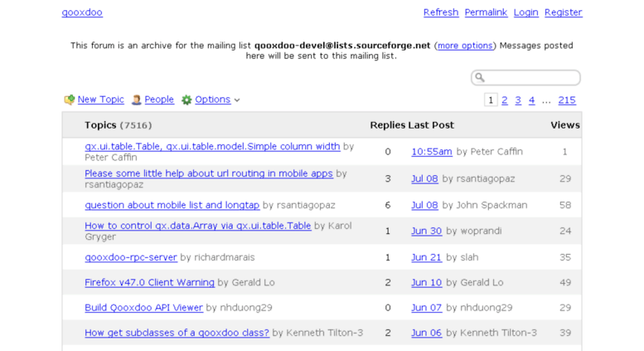Click author 'richardmarais' in qooxdoo-rpc-server row
This screenshot has height=351, width=644.
tap(225, 257)
